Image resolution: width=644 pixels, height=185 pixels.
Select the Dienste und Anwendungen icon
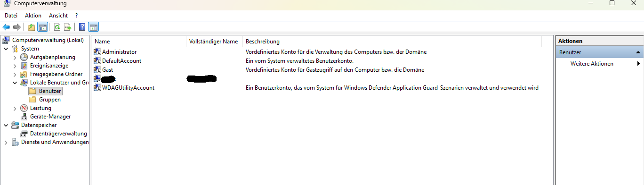16,142
